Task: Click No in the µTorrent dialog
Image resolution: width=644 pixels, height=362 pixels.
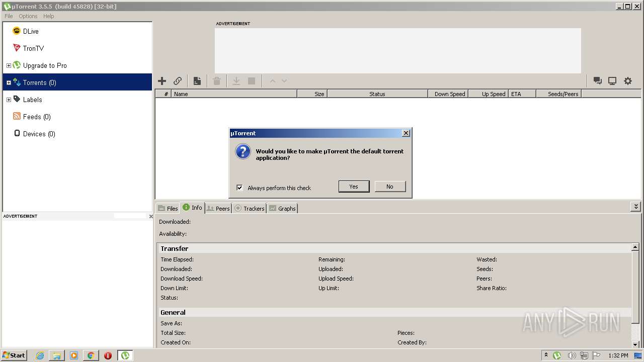Action: click(x=390, y=187)
